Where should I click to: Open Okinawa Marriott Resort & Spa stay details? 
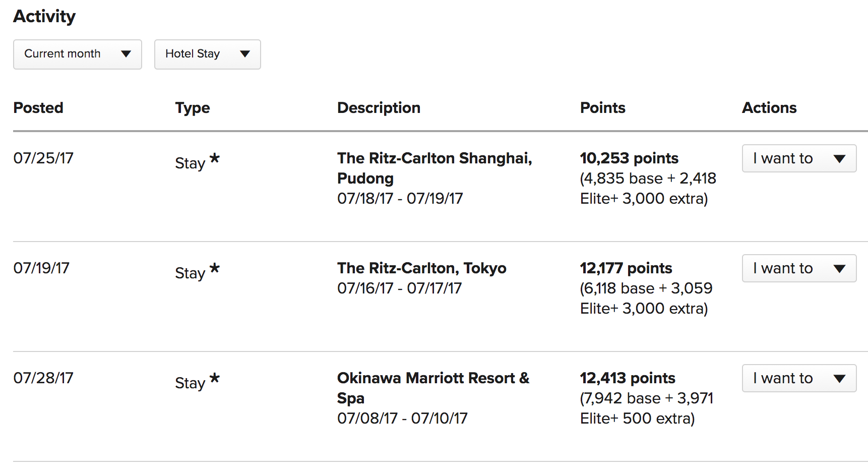coord(433,388)
